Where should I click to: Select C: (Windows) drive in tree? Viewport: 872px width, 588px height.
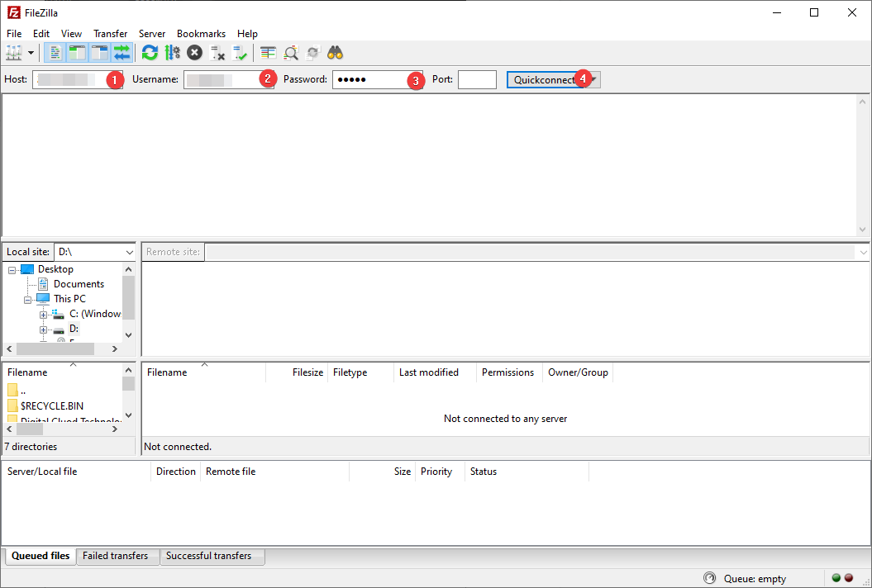point(94,314)
